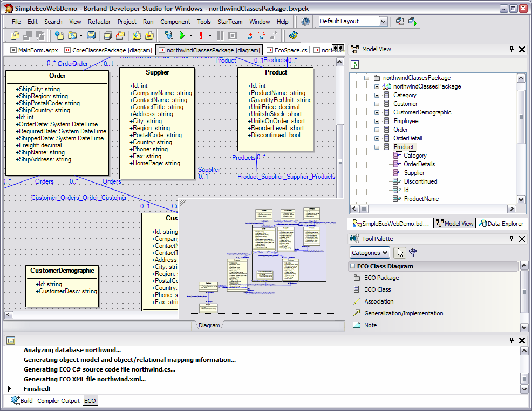Expand the Customer node in the model tree
Image resolution: width=532 pixels, height=411 pixels.
tap(377, 104)
